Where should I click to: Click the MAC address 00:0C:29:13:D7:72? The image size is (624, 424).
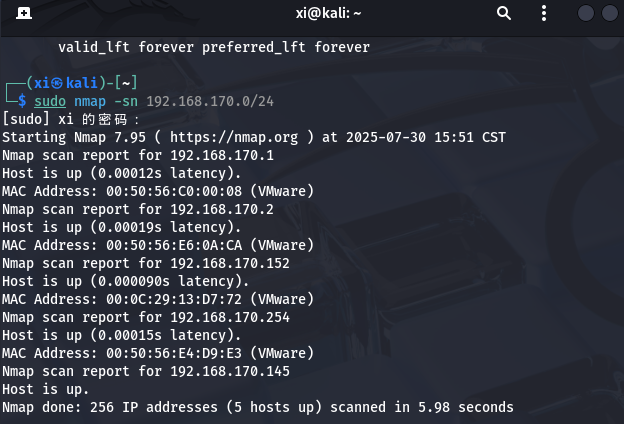click(x=174, y=299)
